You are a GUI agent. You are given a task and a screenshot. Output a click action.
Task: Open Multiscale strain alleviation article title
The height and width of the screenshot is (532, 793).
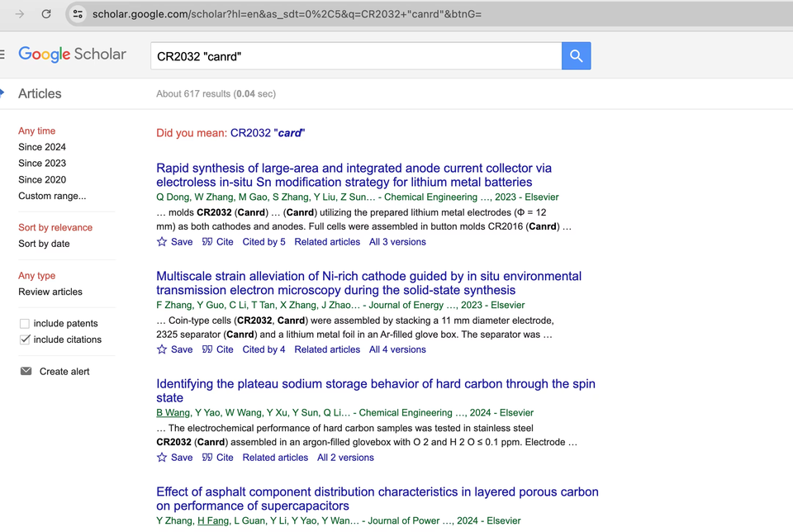[368, 283]
